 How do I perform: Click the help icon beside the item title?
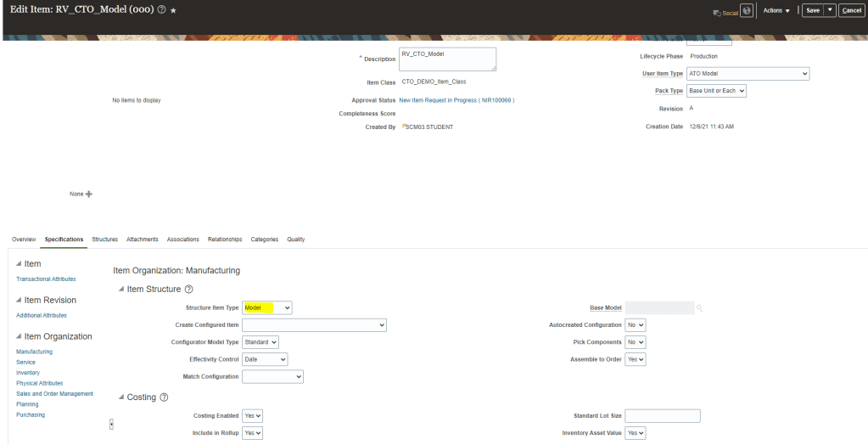click(161, 9)
